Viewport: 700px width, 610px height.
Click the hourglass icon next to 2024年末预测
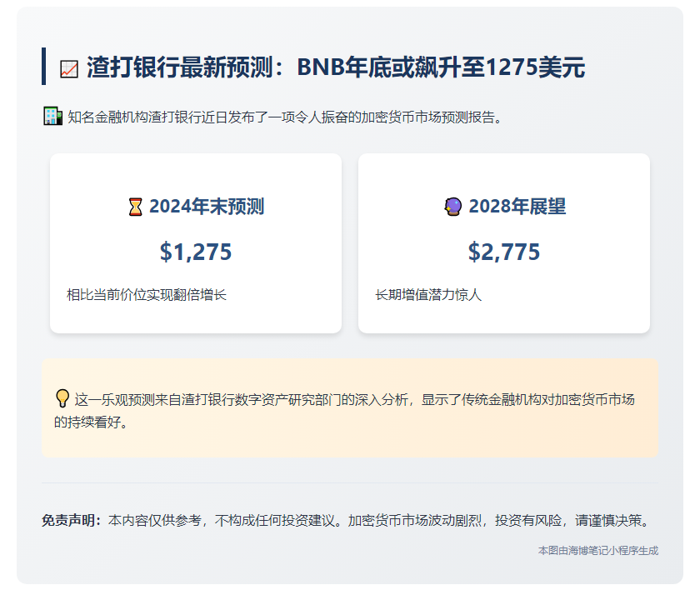135,207
